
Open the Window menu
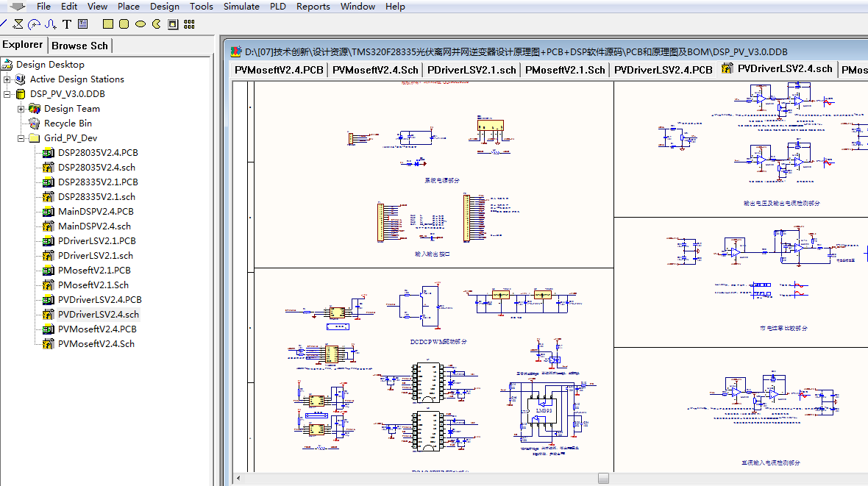coord(357,6)
